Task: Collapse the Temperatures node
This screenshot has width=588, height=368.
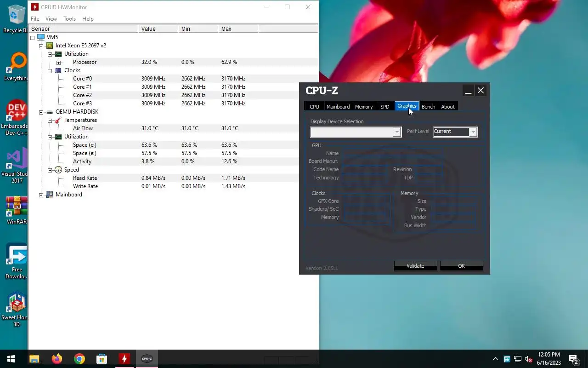Action: click(50, 120)
